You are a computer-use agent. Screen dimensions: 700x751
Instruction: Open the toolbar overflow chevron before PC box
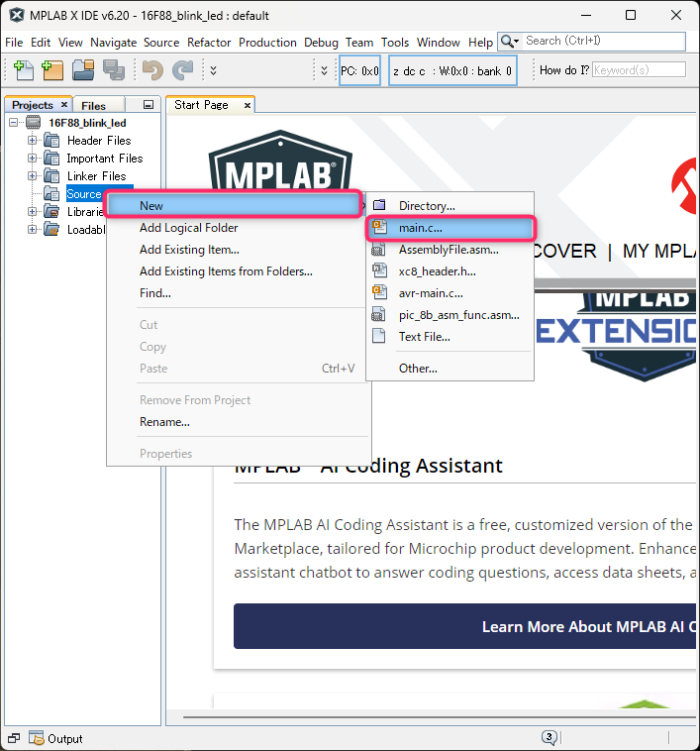324,70
